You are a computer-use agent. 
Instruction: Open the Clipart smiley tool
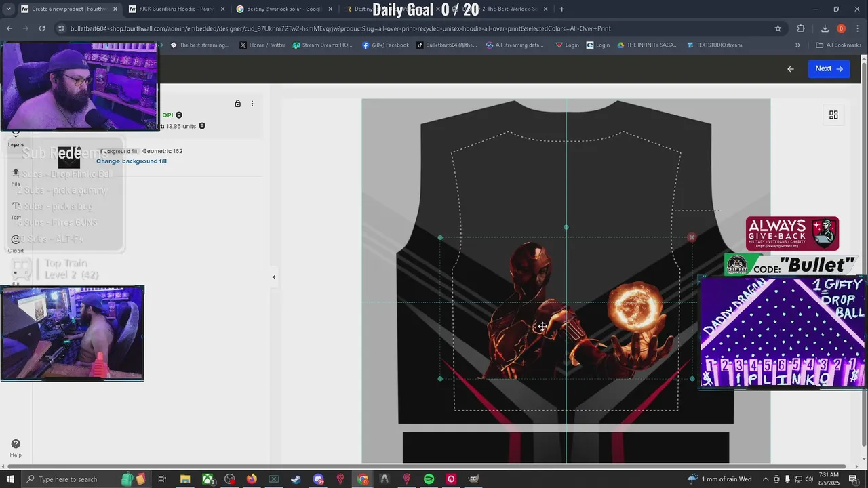16,243
